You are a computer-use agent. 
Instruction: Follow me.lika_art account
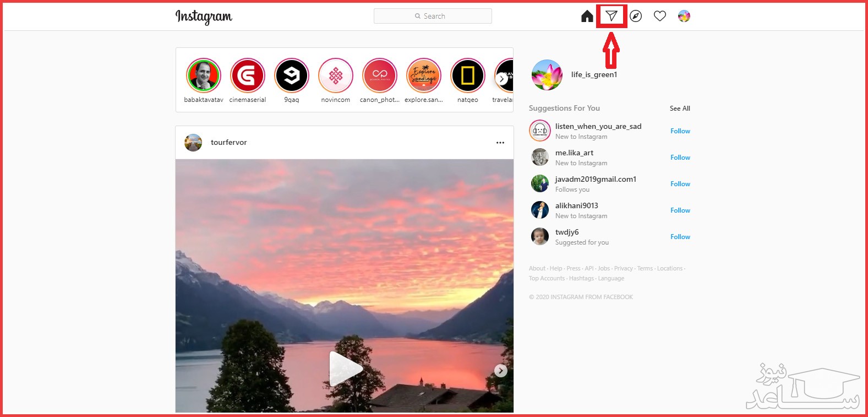(680, 158)
